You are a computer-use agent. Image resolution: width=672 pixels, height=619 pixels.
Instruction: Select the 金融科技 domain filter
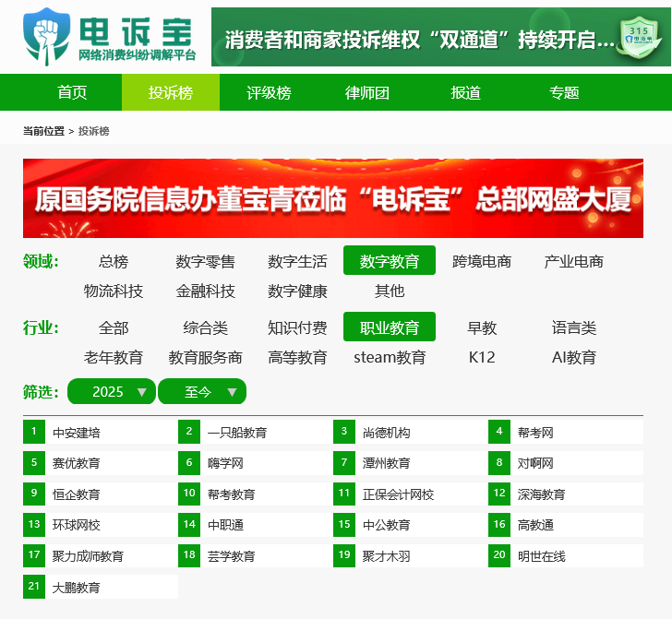point(205,291)
